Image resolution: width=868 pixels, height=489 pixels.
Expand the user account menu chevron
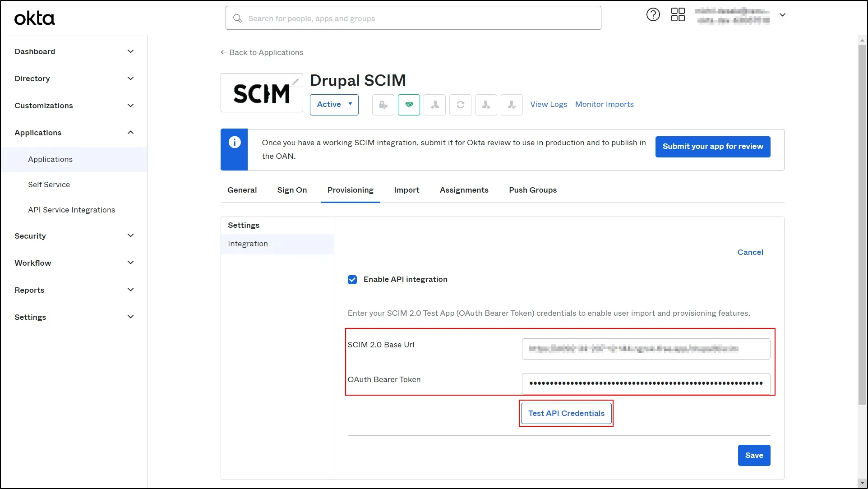coord(782,15)
